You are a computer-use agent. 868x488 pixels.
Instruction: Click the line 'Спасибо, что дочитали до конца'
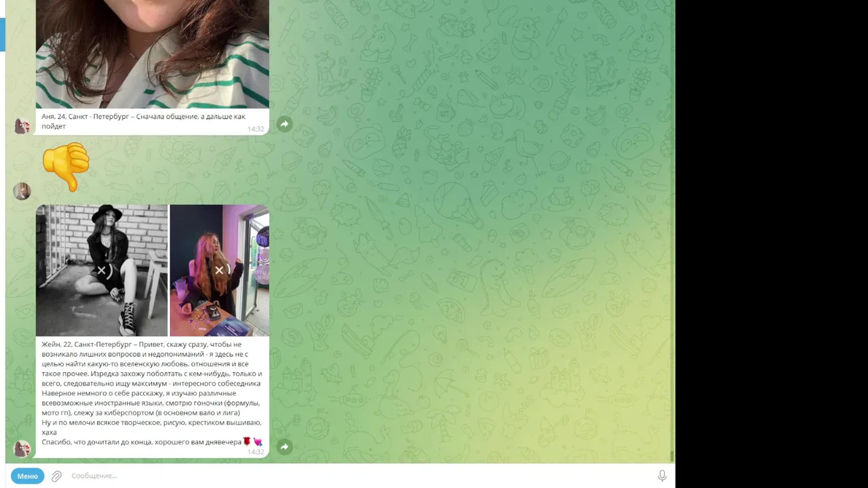click(96, 442)
